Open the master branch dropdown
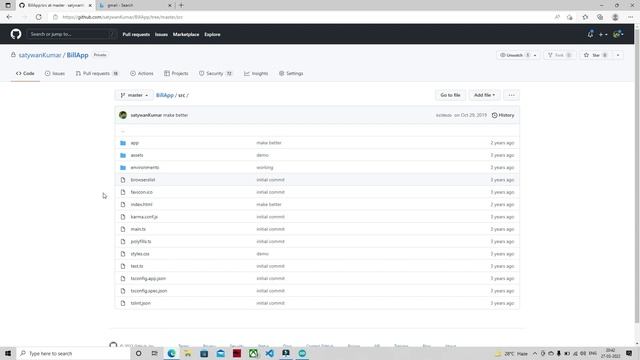Viewport: 640px width, 360px height. [134, 95]
